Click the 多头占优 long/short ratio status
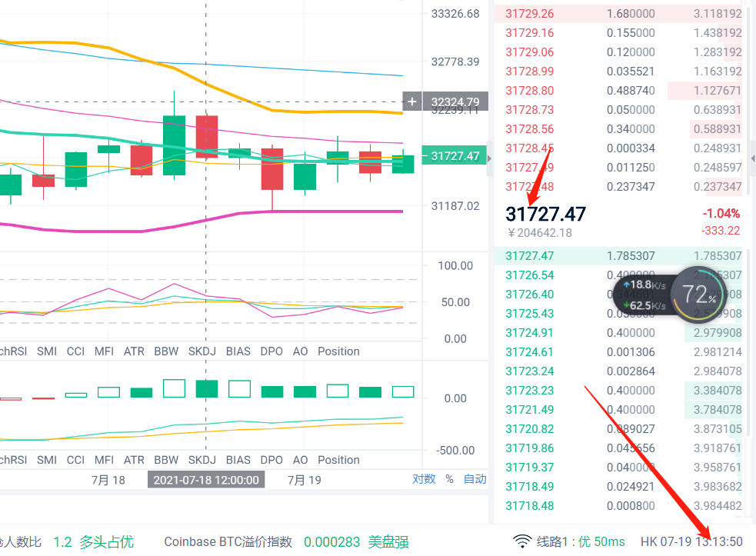Image resolution: width=756 pixels, height=556 pixels. coord(107,542)
